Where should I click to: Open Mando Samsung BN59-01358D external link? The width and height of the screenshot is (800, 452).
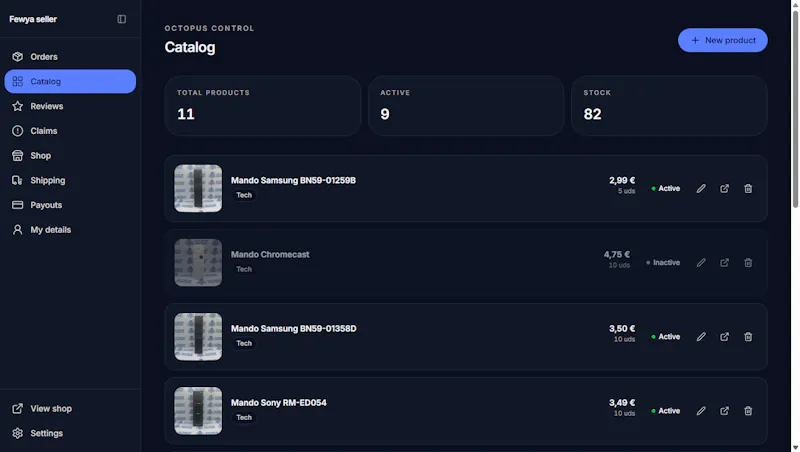coord(724,337)
